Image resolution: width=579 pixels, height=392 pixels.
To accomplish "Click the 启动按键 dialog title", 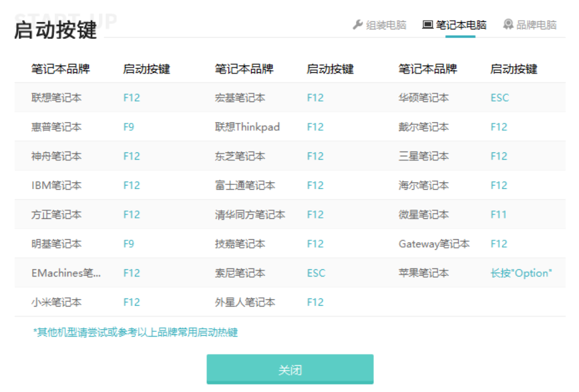I will [55, 30].
